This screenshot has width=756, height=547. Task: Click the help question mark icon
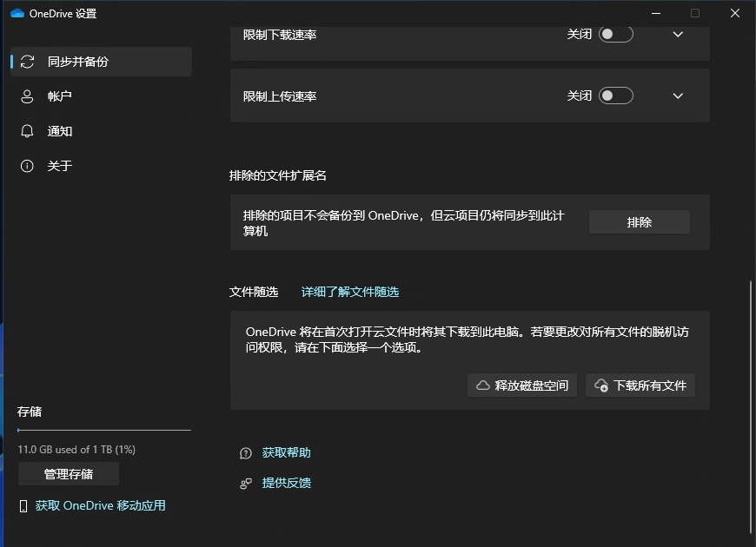click(x=246, y=453)
